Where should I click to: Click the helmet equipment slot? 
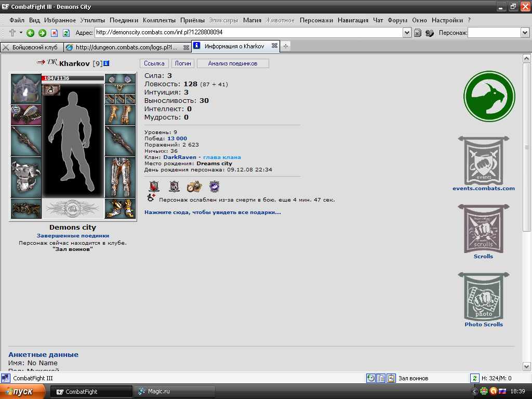[x=26, y=88]
